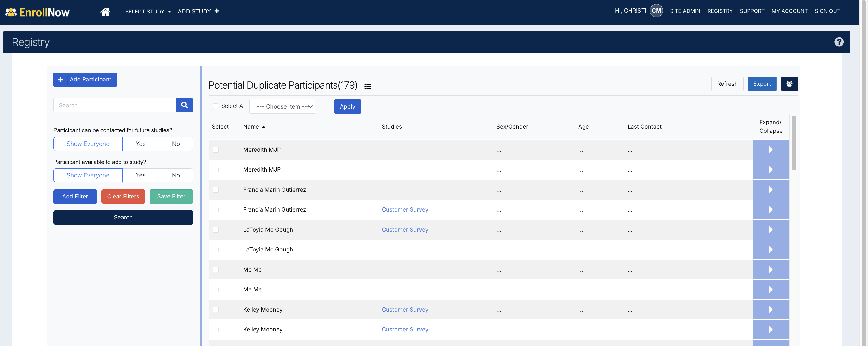Click the first Me Me participant name
Screen dimensions: 868x346
pyautogui.click(x=252, y=270)
